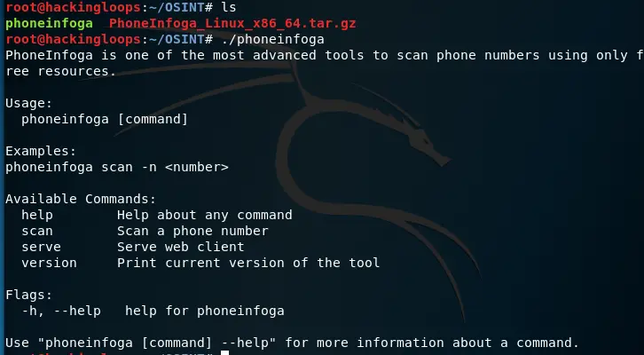This screenshot has height=355, width=644.
Task: Click the 'serve' command entry
Action: tap(41, 247)
